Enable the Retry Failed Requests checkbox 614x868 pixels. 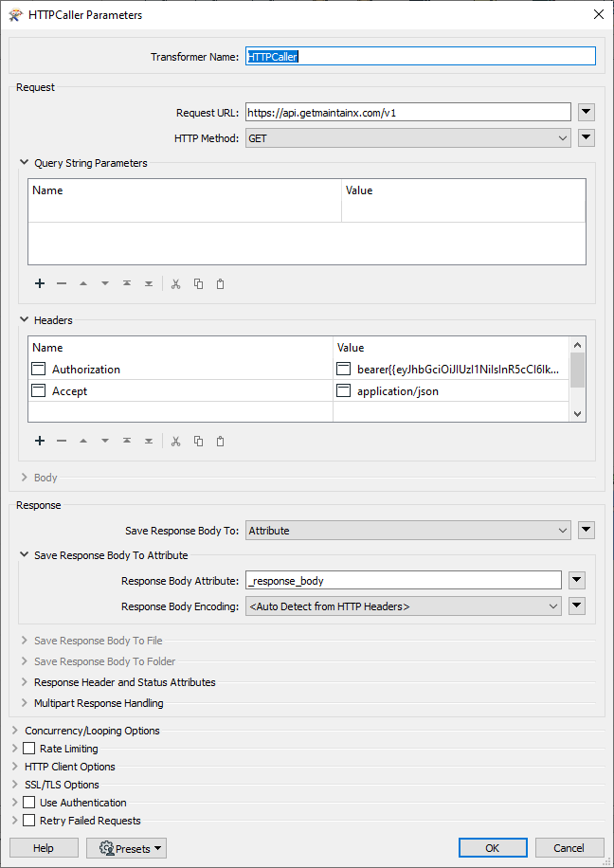click(28, 821)
